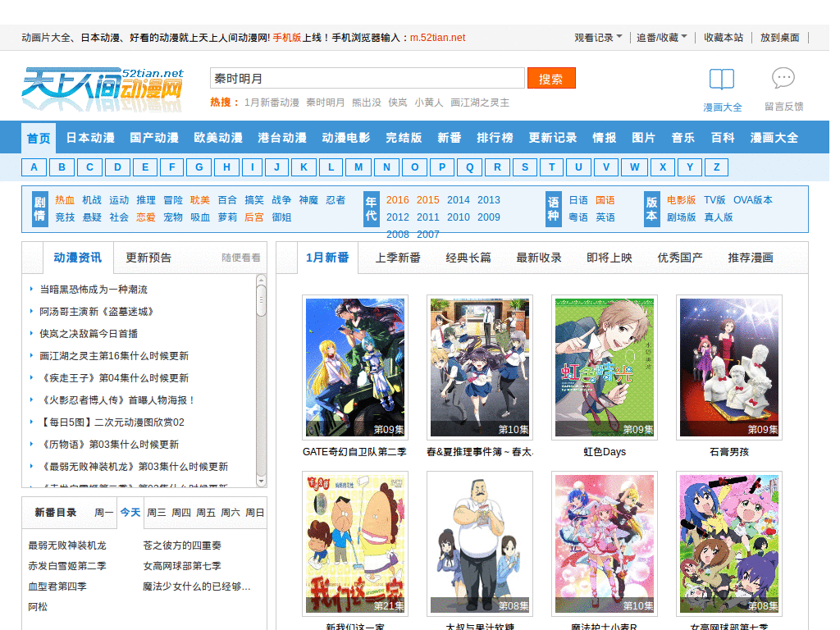Switch to 上季新番 tab
This screenshot has width=840, height=630.
pyautogui.click(x=398, y=258)
